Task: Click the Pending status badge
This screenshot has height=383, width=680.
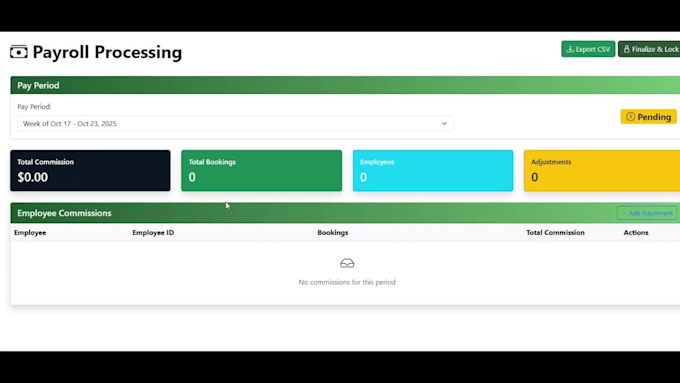Action: point(648,117)
